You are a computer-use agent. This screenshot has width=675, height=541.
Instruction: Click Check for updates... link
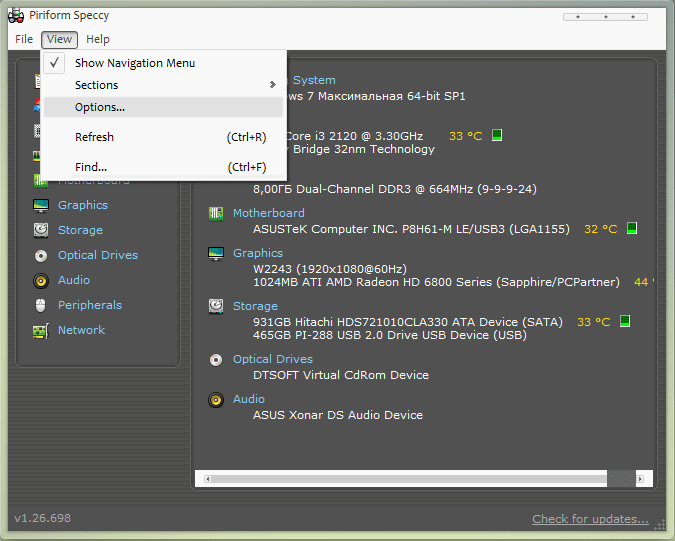click(590, 519)
